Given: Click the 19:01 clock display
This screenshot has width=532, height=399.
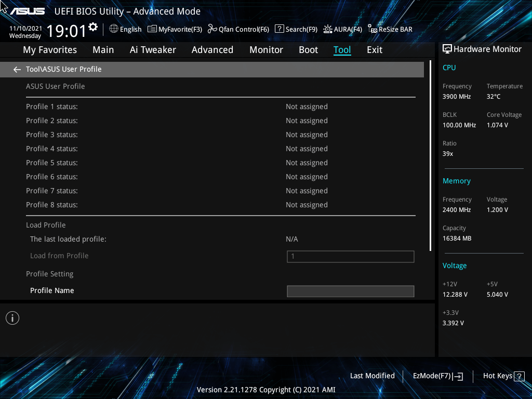Looking at the screenshot, I should point(66,31).
